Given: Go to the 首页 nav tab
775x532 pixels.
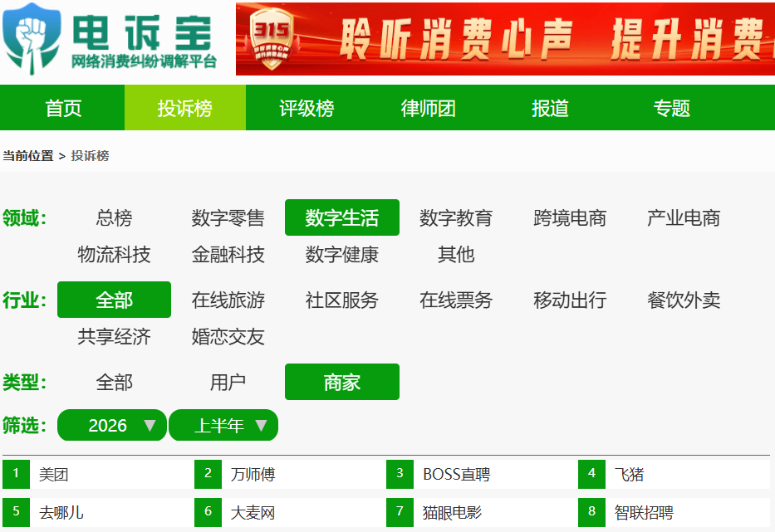Looking at the screenshot, I should click(x=63, y=108).
